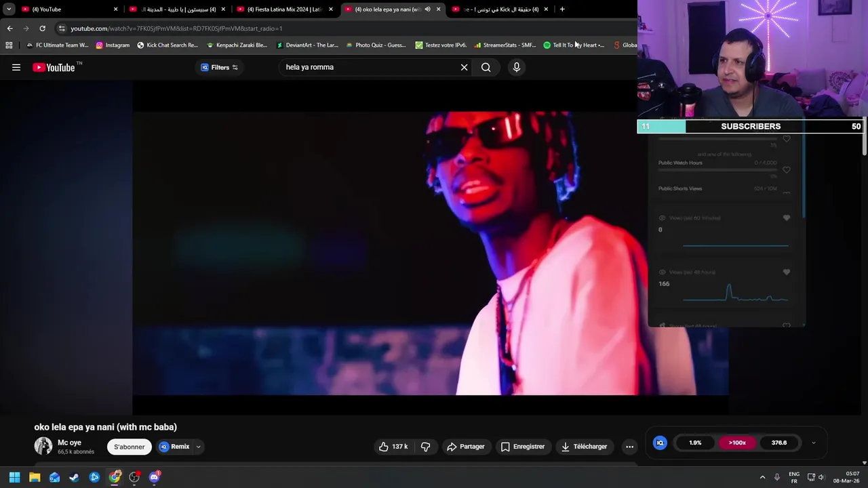Open Discord from the taskbar
Screen dimensions: 868x488
click(154, 477)
